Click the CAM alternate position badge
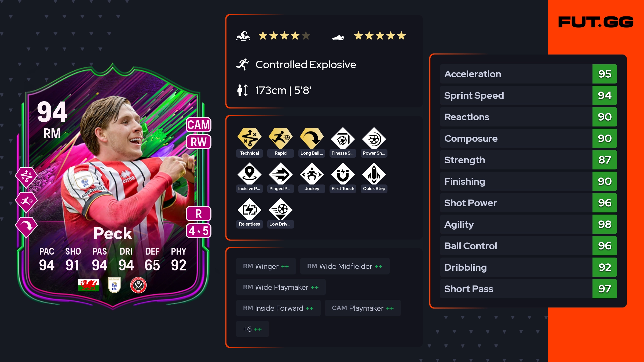This screenshot has width=644, height=362. coord(199,125)
